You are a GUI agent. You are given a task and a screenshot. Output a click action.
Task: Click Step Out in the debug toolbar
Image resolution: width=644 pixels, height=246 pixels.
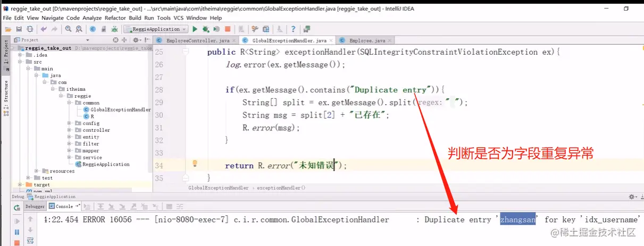pyautogui.click(x=133, y=207)
